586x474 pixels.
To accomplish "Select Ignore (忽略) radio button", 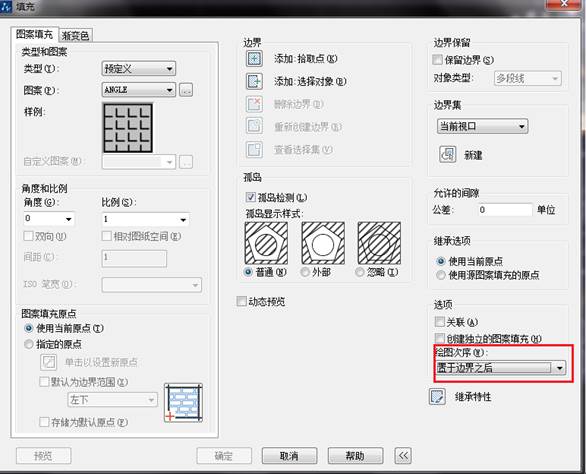I will pyautogui.click(x=360, y=272).
